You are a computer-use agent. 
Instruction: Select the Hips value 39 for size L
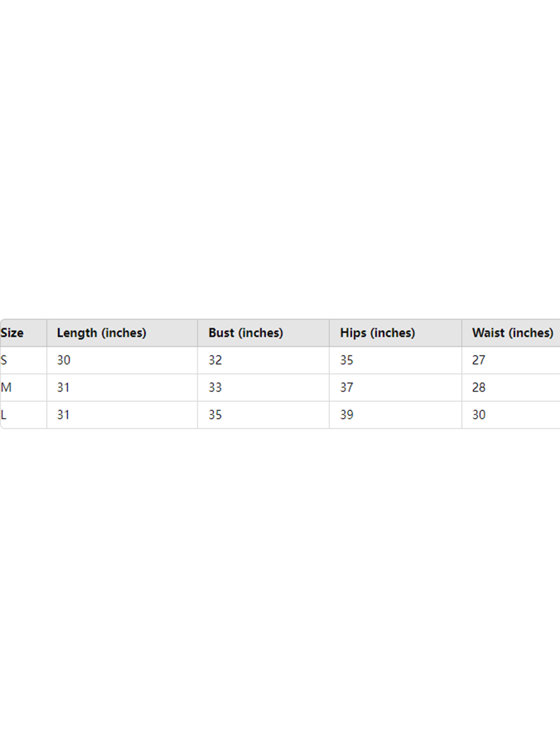[346, 415]
